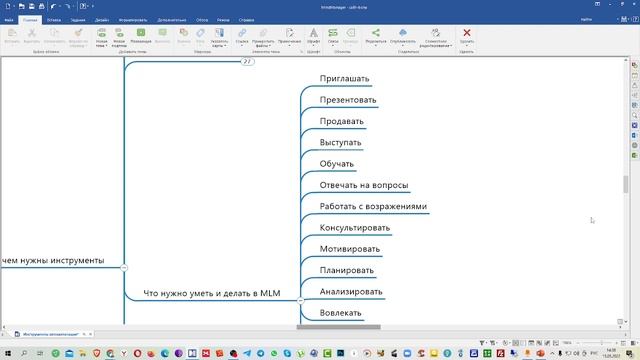This screenshot has width=640, height=360.
Task: Open the Map index (Указатель карты) dropdown arrow
Action: coord(224,46)
